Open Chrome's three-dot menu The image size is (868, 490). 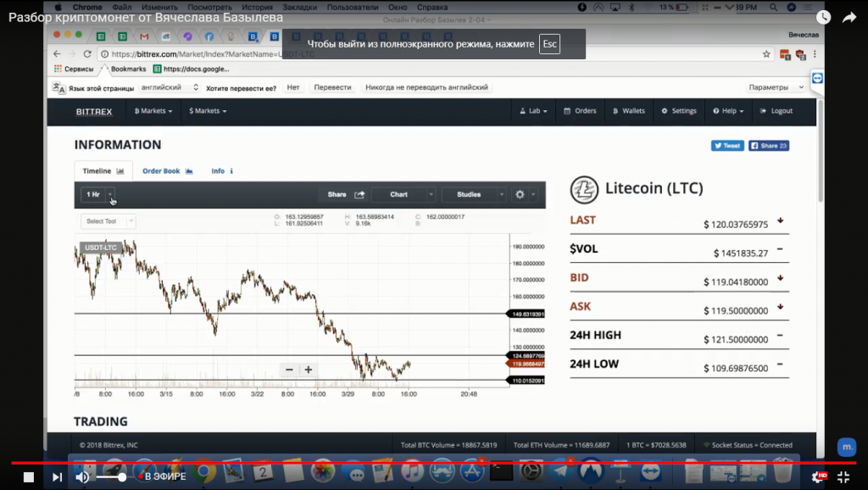(x=815, y=53)
